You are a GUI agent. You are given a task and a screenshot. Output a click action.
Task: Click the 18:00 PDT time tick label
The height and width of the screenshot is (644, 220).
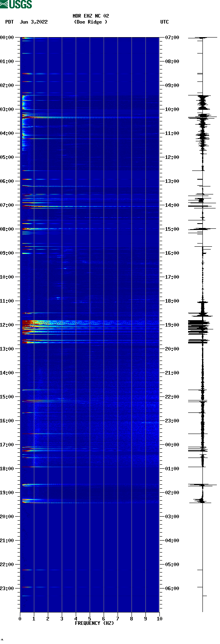7,469
